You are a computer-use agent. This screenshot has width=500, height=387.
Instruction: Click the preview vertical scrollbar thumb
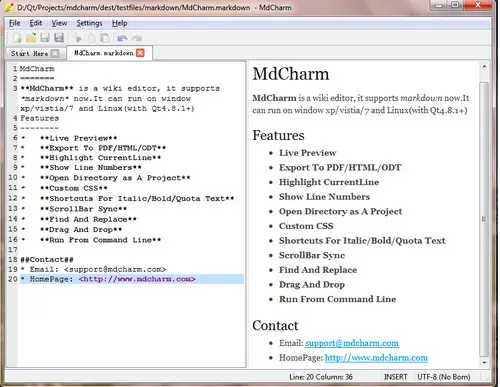(x=484, y=219)
